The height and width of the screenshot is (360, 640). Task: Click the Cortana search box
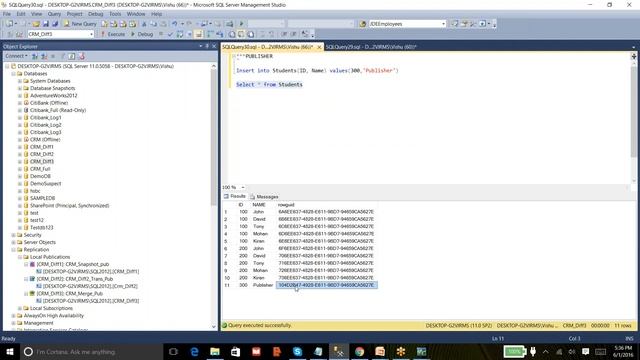[92, 352]
